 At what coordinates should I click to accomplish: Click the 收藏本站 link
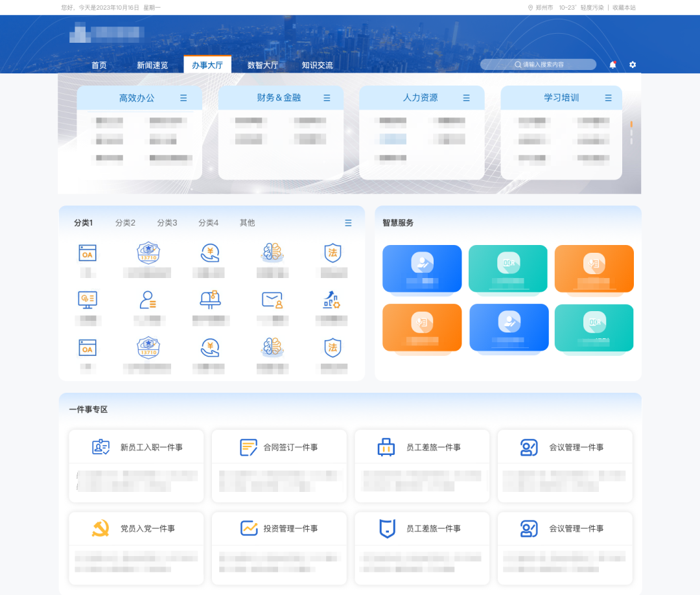[x=624, y=8]
